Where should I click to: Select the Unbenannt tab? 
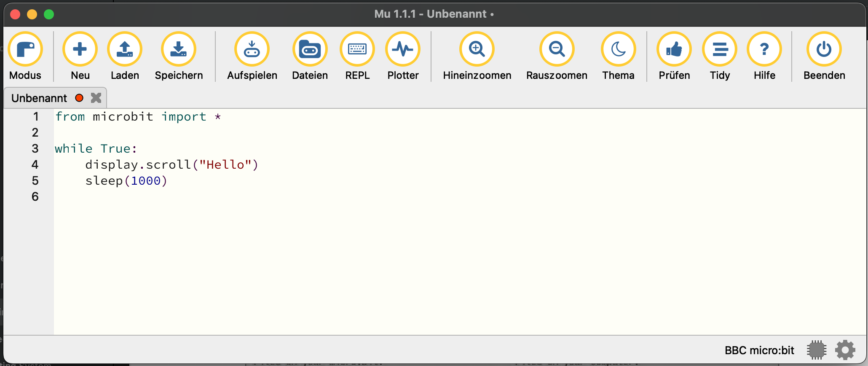tap(39, 98)
